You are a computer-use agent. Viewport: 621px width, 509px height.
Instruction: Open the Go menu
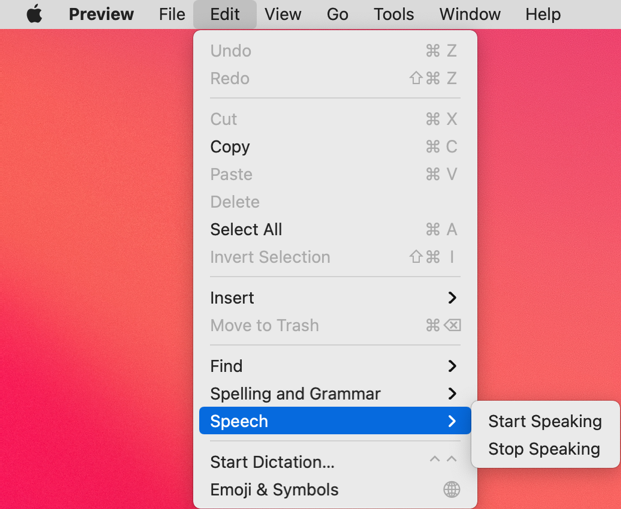pos(337,14)
